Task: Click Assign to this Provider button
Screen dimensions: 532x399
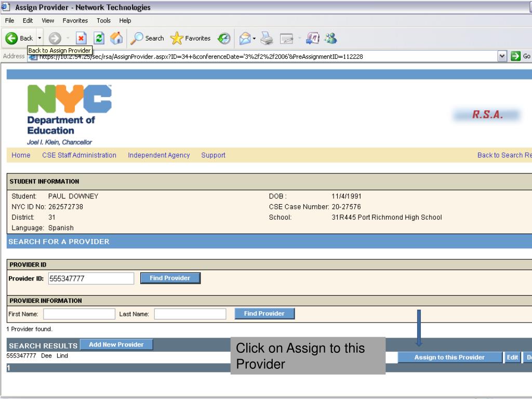Action: [x=449, y=357]
